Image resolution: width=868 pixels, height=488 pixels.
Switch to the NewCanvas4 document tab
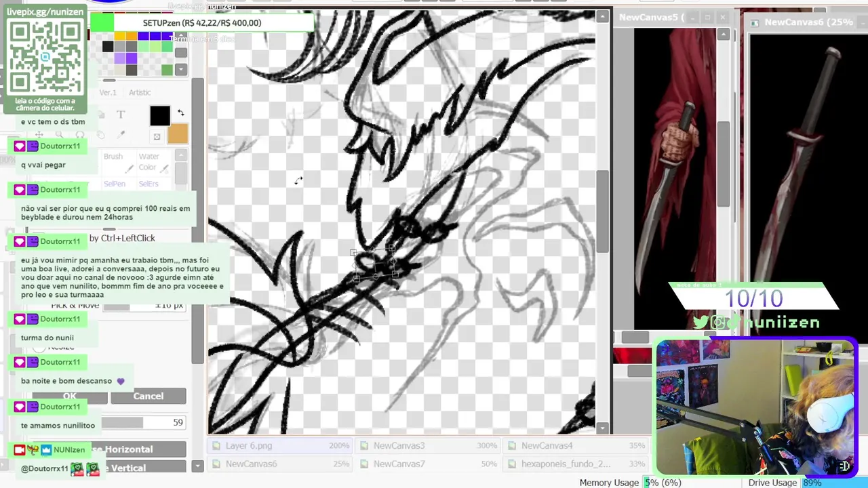tap(576, 445)
